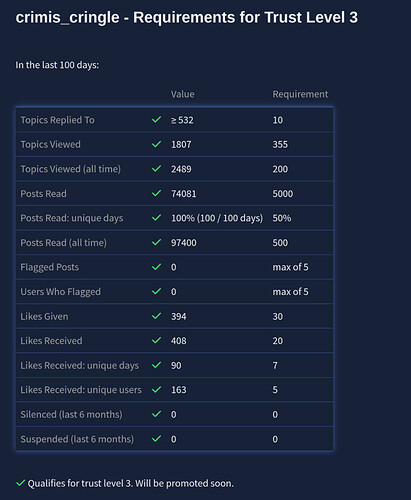Click the In the last 100 days text

[57, 65]
